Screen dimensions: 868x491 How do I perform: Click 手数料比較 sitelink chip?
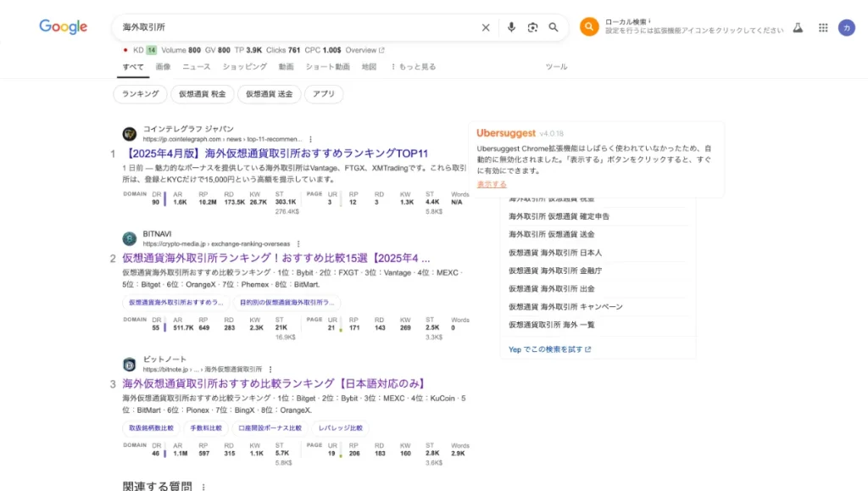206,428
